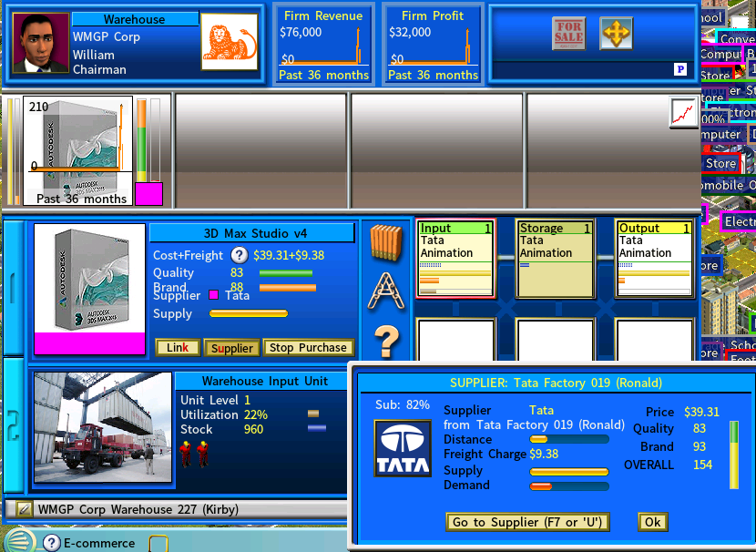Click the empty yellow square next to E-commerce

click(158, 543)
